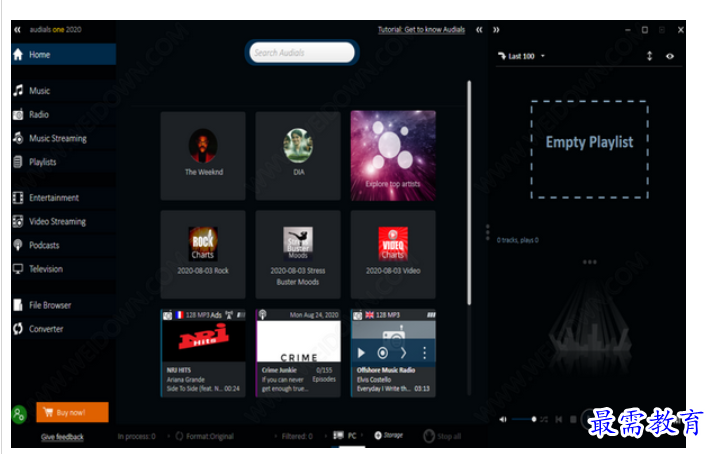Viewport: 712px width, 454px height.
Task: Open the Format: Original setting
Action: (x=205, y=436)
